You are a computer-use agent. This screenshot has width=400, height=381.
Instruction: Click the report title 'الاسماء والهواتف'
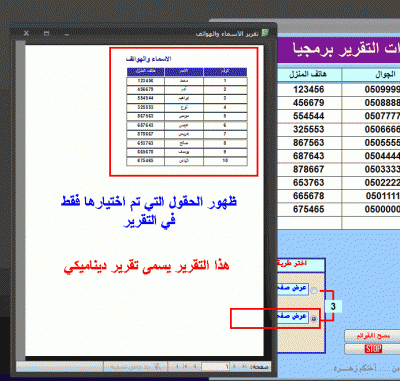149,59
